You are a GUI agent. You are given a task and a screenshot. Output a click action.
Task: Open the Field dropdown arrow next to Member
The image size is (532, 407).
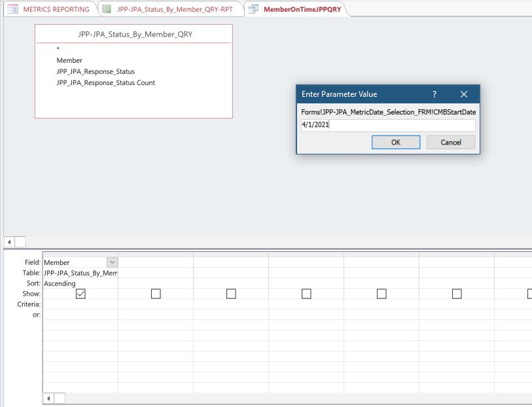(111, 262)
